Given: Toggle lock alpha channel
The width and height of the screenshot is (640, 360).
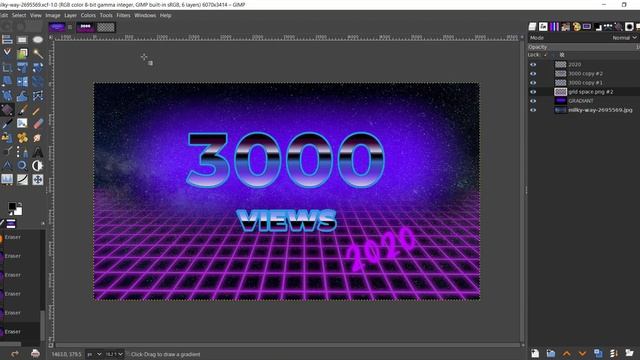Looking at the screenshot, I should pyautogui.click(x=562, y=55).
